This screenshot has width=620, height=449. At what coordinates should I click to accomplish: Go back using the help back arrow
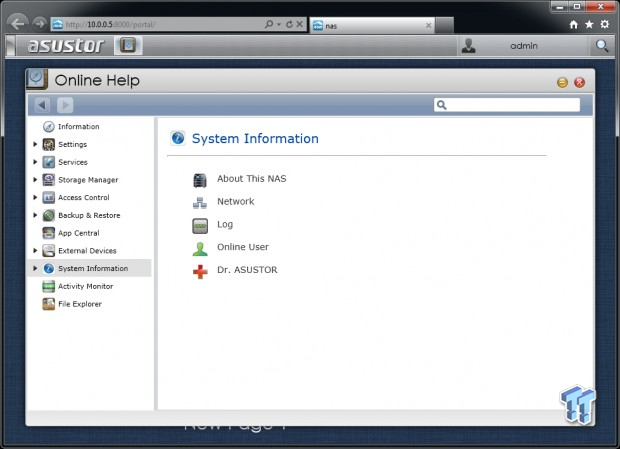click(42, 105)
